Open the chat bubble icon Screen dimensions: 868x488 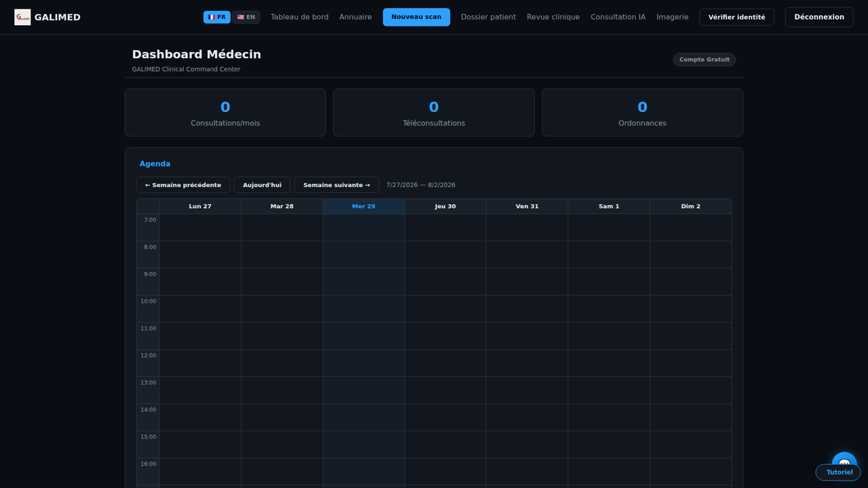844,462
